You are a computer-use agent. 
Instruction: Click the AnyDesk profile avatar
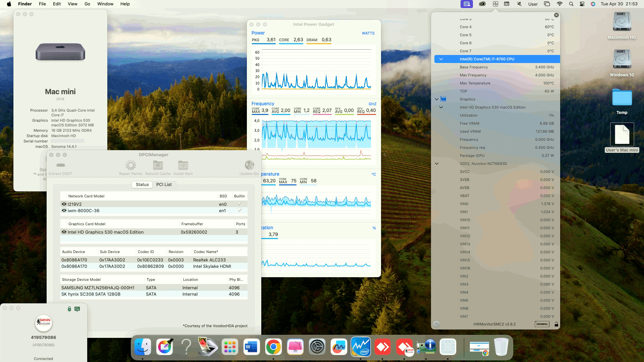[44, 323]
